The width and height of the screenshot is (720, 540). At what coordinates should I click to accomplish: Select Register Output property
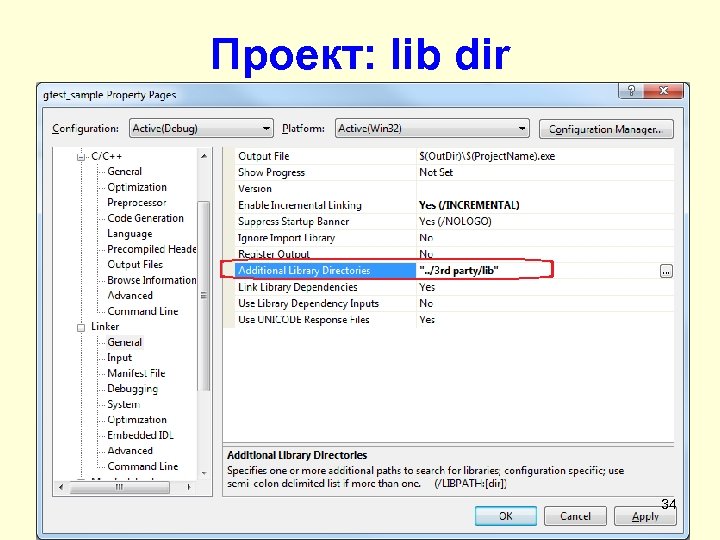tap(274, 254)
